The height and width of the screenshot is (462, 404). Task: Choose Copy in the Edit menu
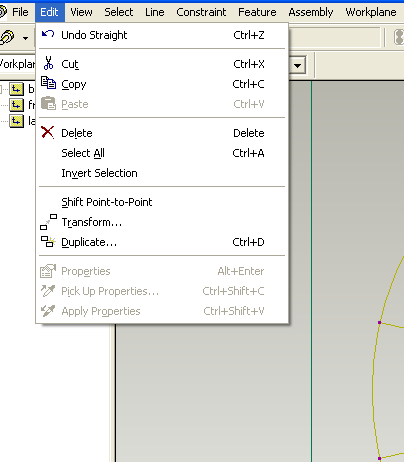pos(162,84)
